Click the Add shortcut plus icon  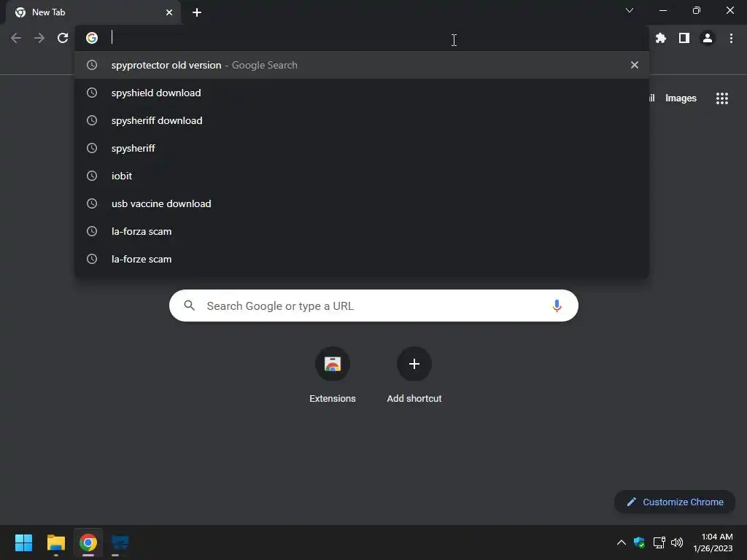click(x=414, y=364)
